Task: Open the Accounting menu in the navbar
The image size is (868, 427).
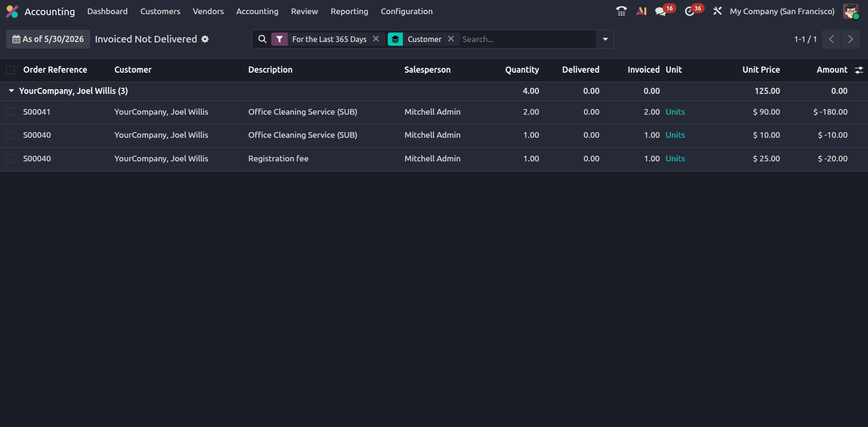Action: point(258,11)
